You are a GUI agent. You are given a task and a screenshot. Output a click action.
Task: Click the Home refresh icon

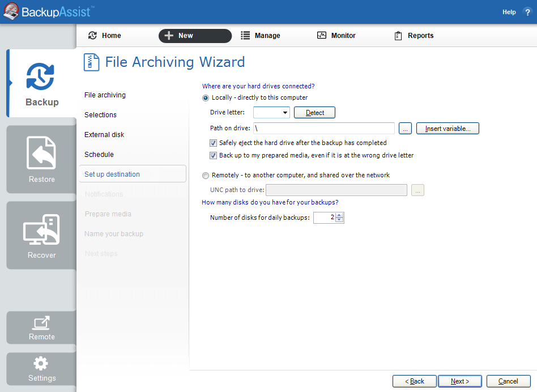(92, 36)
